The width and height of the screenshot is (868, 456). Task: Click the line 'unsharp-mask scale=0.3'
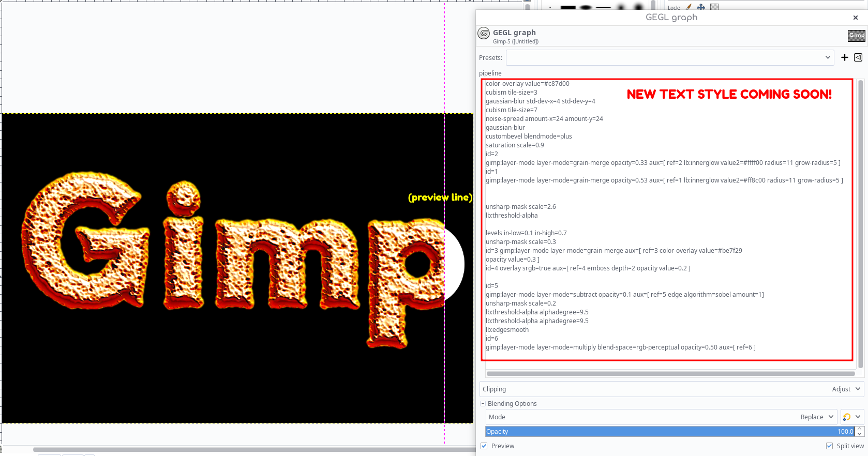click(521, 242)
